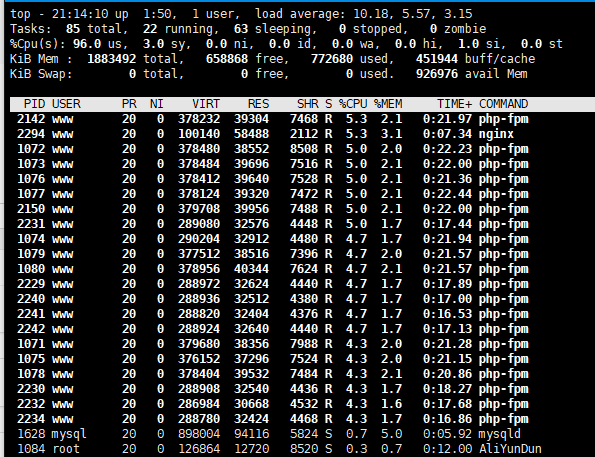This screenshot has width=595, height=457.
Task: Click the 1883492 total memory value
Action: tap(112, 59)
